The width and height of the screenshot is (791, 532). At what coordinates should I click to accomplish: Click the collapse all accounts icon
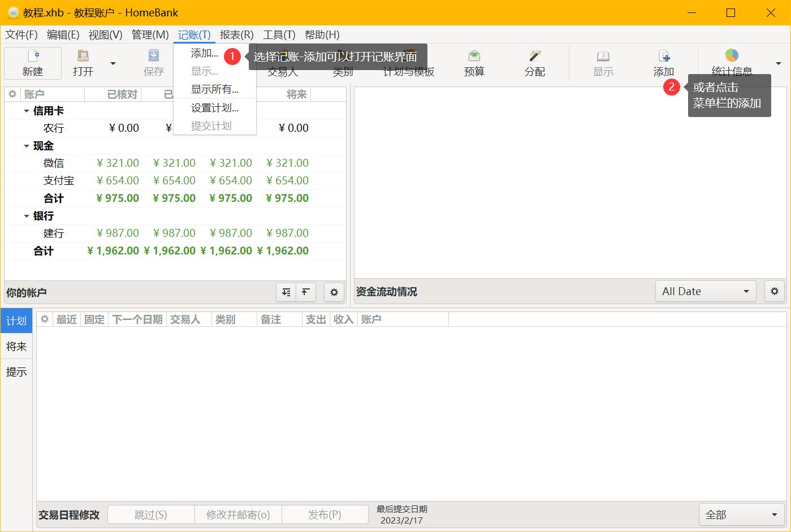pyautogui.click(x=305, y=292)
